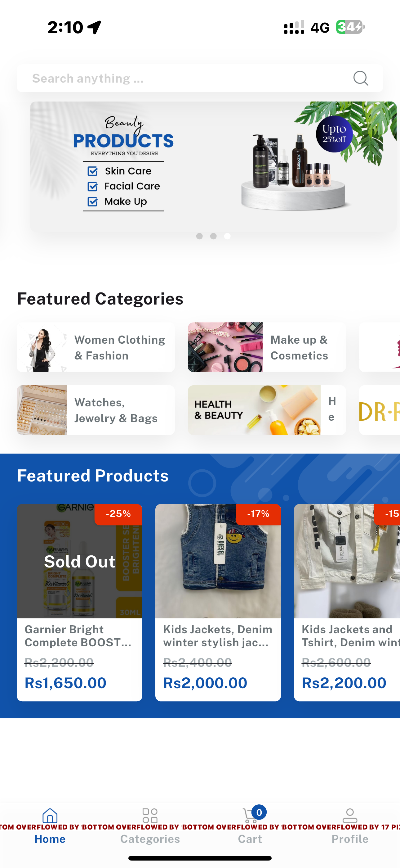Select the second banner carousel dot

click(x=213, y=236)
